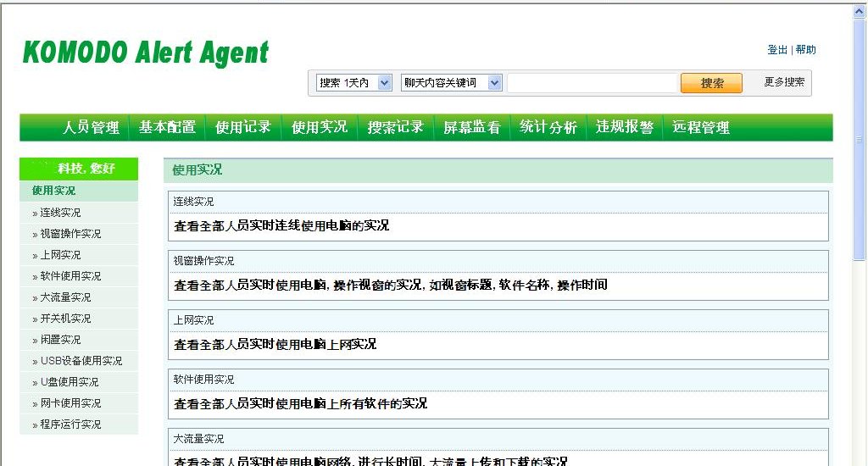Click the 登出 logout link
The width and height of the screenshot is (868, 466).
click(777, 50)
